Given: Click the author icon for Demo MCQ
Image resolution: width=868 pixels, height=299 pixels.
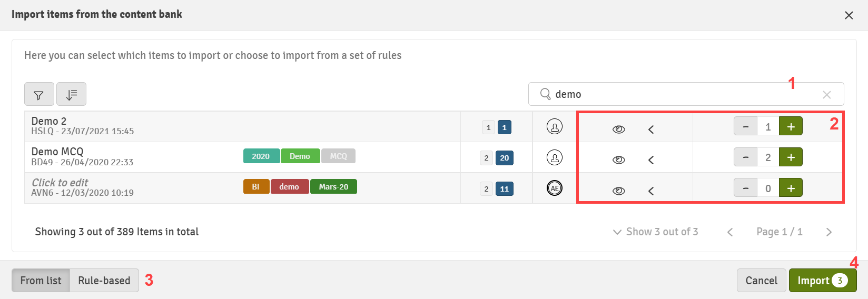Looking at the screenshot, I should [555, 157].
